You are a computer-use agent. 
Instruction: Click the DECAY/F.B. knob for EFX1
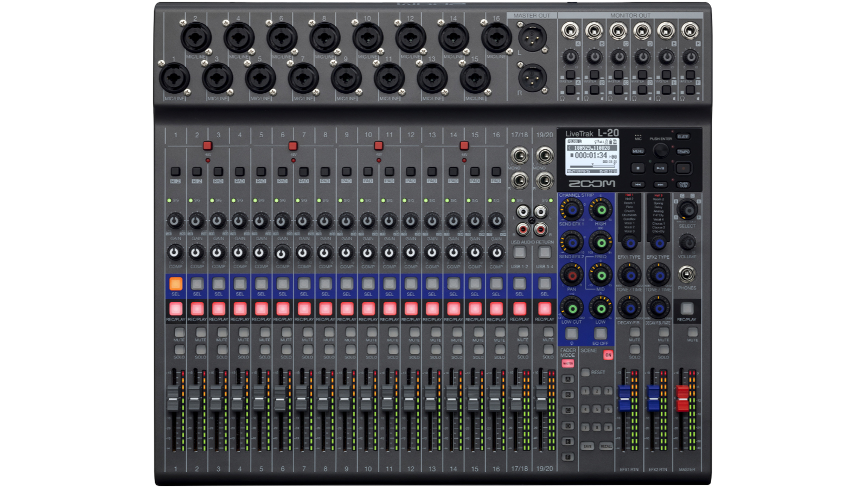(629, 308)
